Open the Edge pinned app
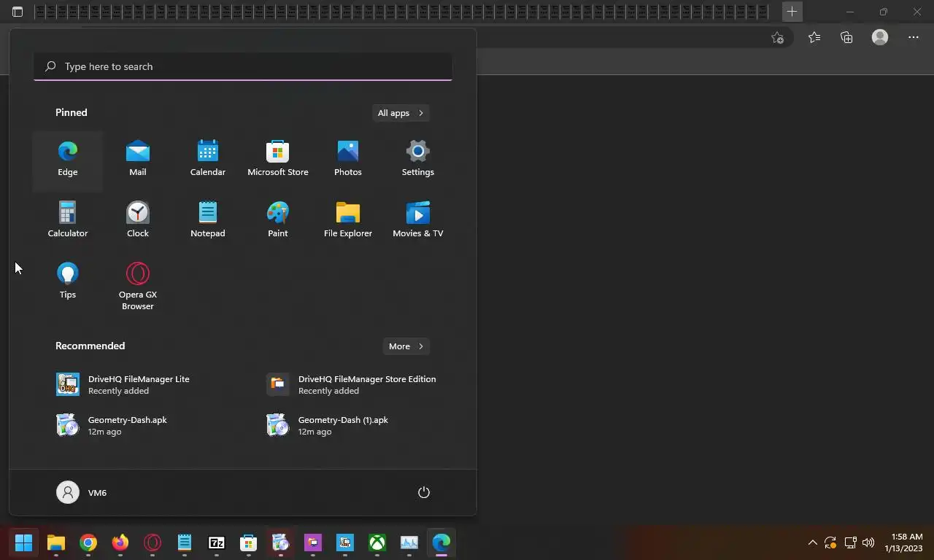Image resolution: width=934 pixels, height=560 pixels. (68, 160)
